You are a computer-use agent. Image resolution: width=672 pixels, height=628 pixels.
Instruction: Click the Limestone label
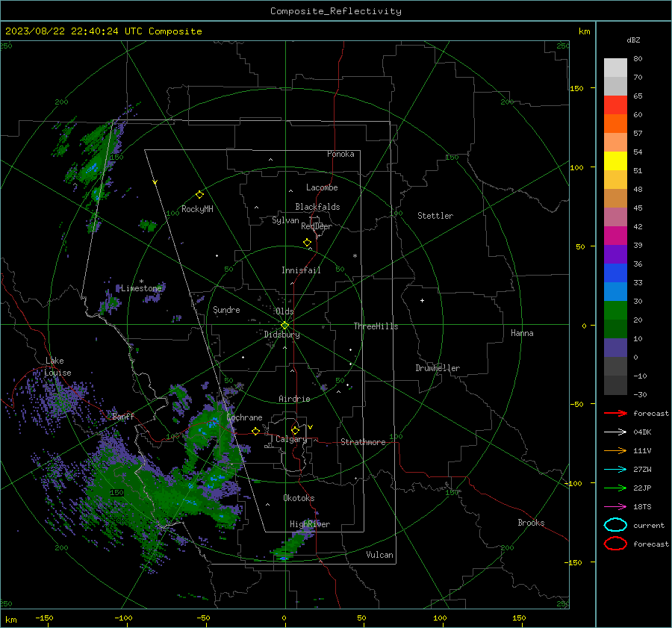(141, 288)
